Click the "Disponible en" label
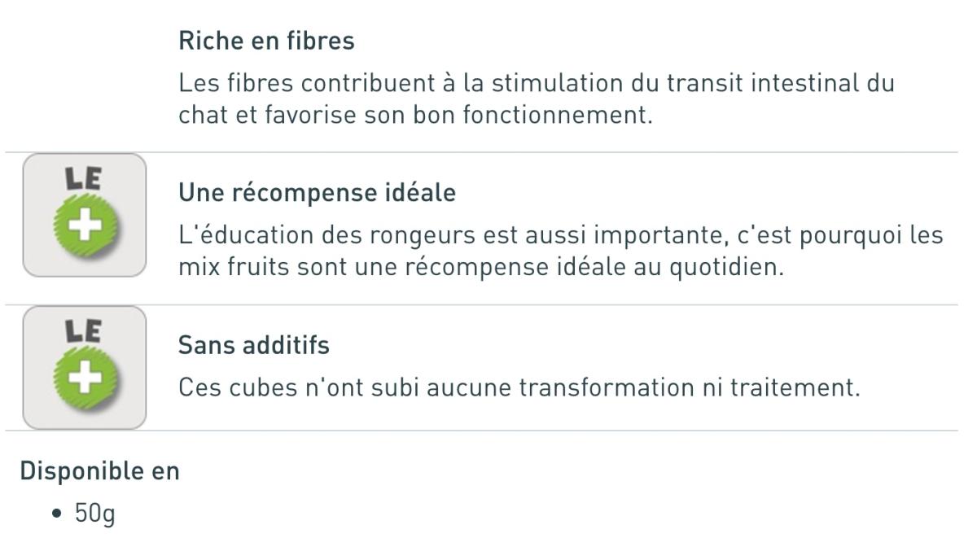 point(99,470)
